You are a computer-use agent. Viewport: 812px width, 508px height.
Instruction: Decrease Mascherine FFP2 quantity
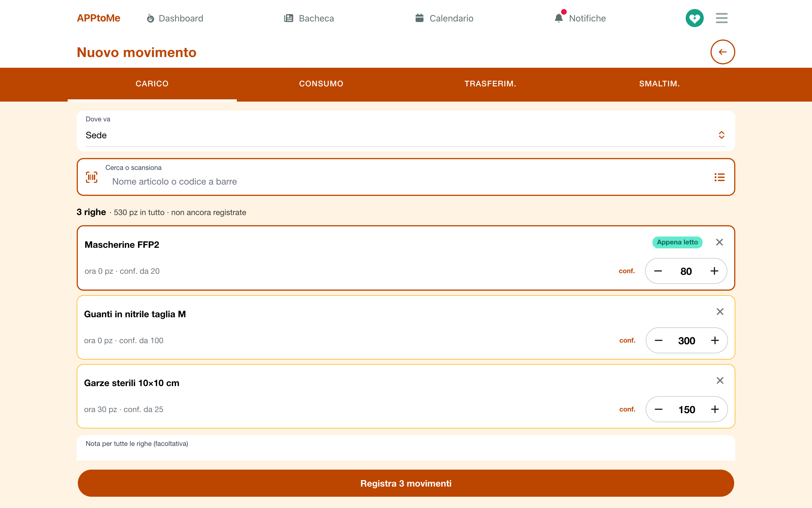pyautogui.click(x=658, y=271)
